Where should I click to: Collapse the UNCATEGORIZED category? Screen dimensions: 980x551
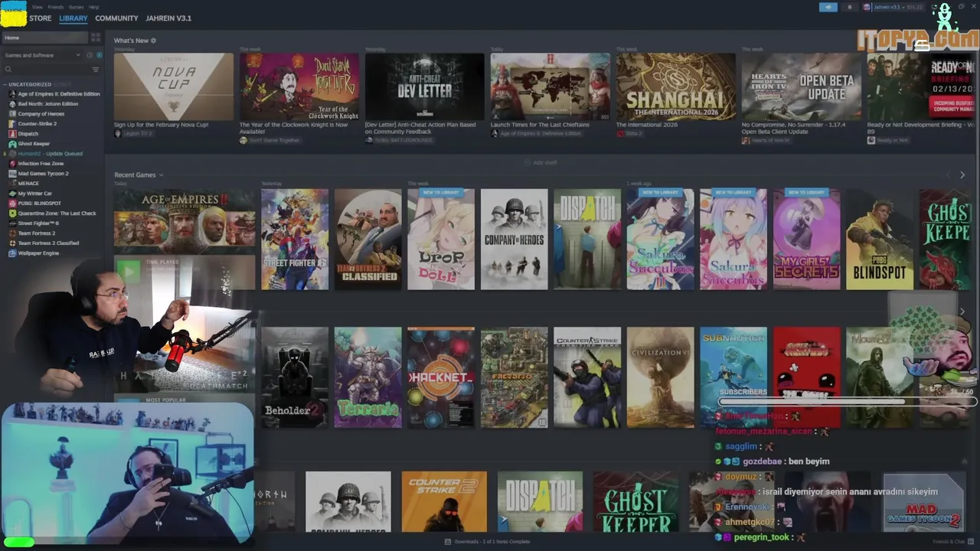click(x=5, y=84)
